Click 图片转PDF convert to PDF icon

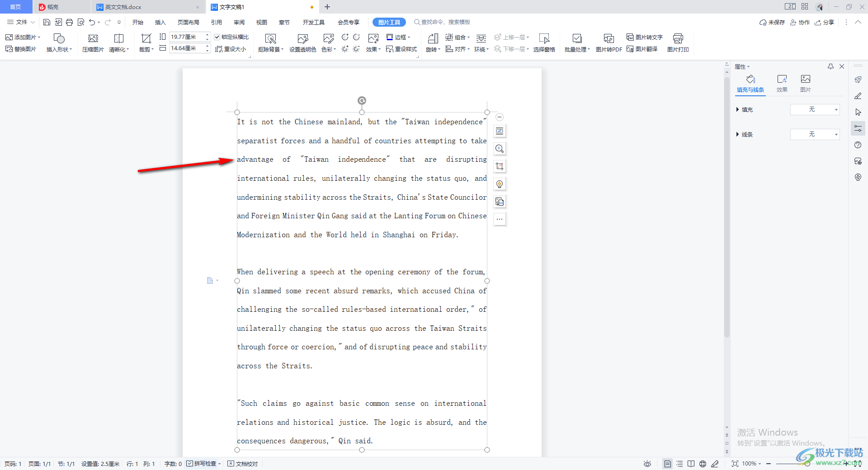pyautogui.click(x=609, y=38)
